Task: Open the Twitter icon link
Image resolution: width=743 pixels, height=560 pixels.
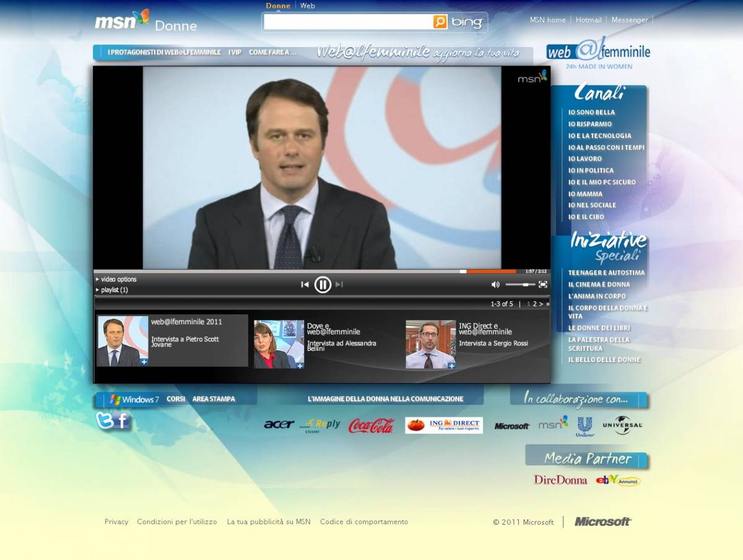Action: [105, 421]
